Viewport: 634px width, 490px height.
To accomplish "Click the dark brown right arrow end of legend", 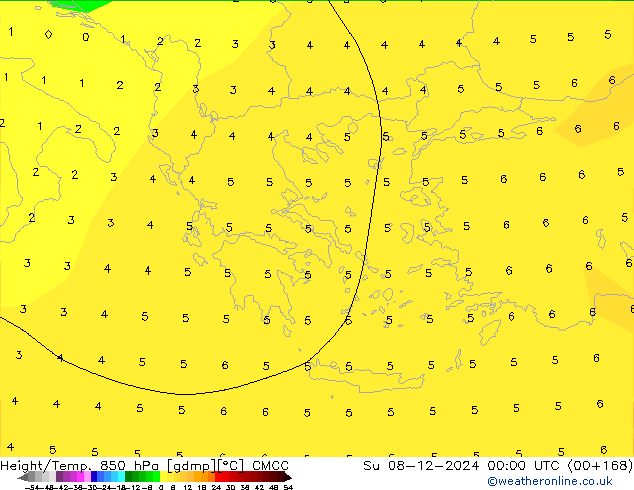I will click(288, 477).
